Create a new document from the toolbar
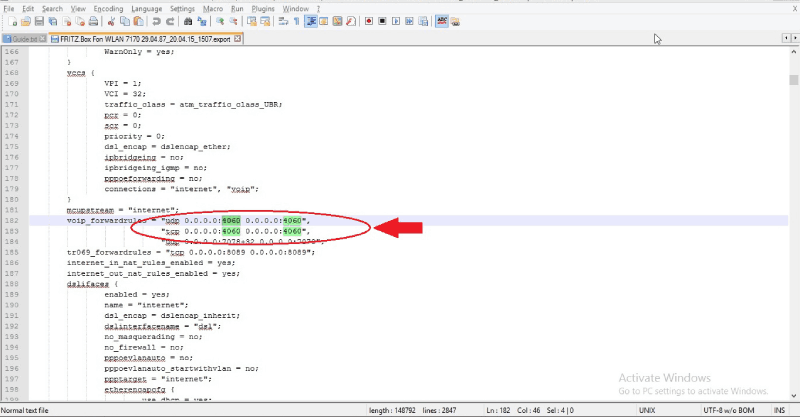 click(x=13, y=21)
